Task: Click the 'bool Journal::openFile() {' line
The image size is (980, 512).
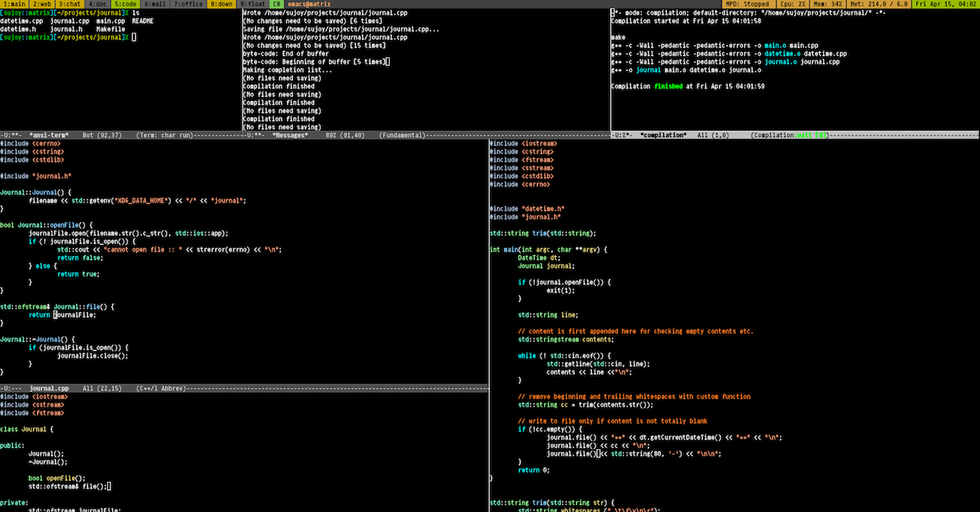Action: [47, 225]
